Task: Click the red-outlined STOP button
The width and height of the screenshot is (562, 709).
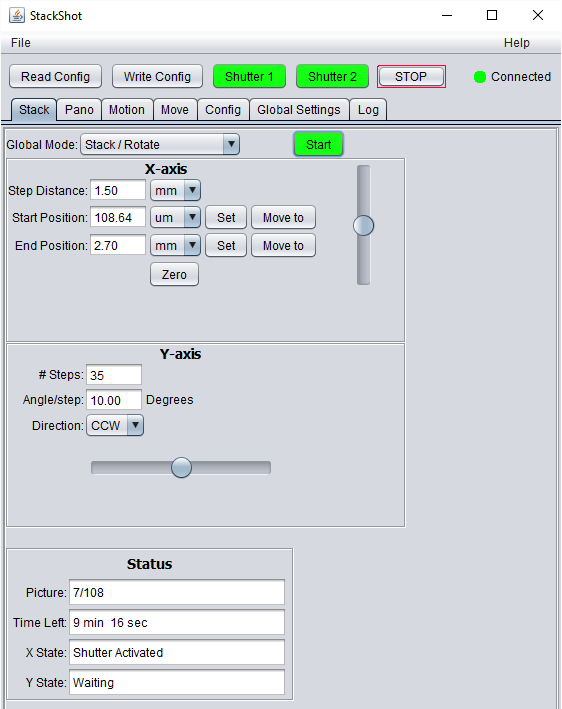Action: pyautogui.click(x=411, y=76)
